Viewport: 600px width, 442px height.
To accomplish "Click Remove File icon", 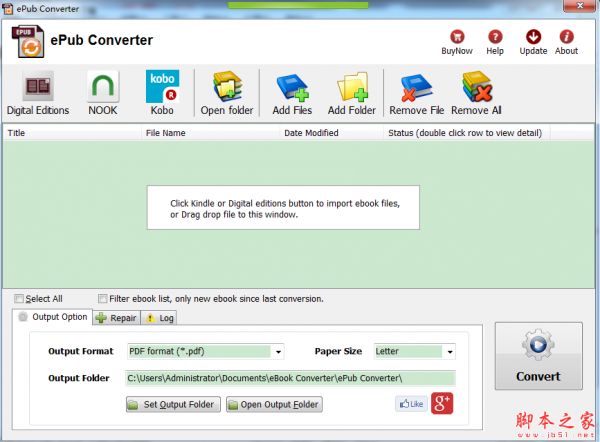I will coord(416,87).
